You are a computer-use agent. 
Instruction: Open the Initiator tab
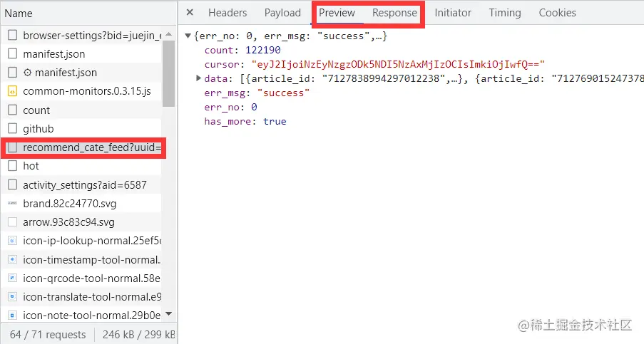pyautogui.click(x=453, y=13)
